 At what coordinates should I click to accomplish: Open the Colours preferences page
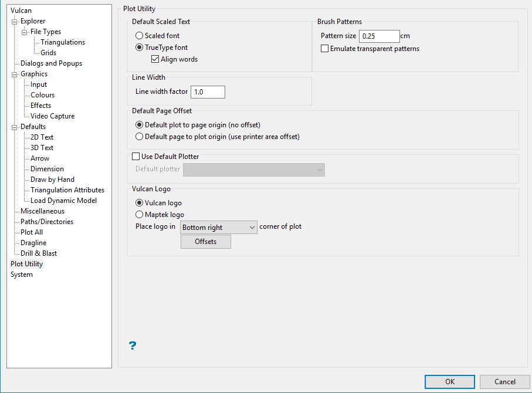(42, 94)
